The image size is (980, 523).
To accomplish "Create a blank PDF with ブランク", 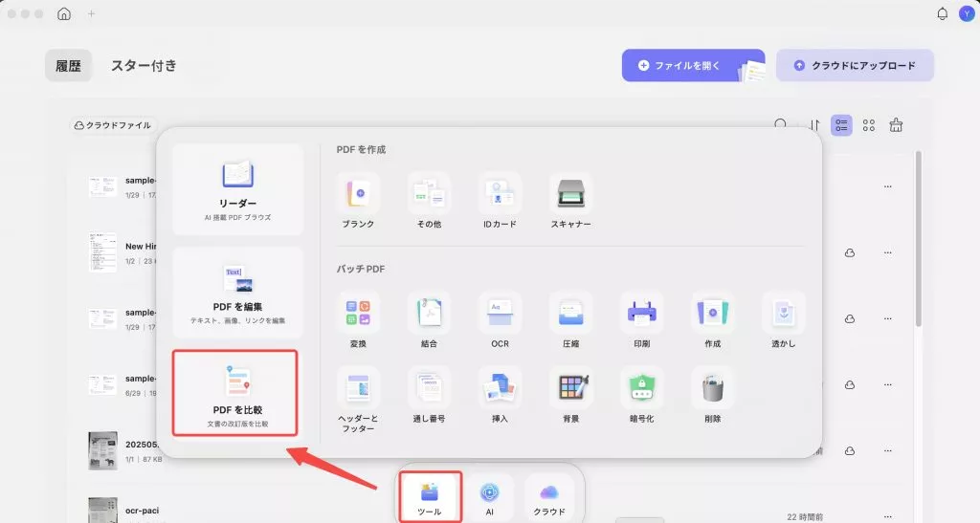I will coord(358,201).
